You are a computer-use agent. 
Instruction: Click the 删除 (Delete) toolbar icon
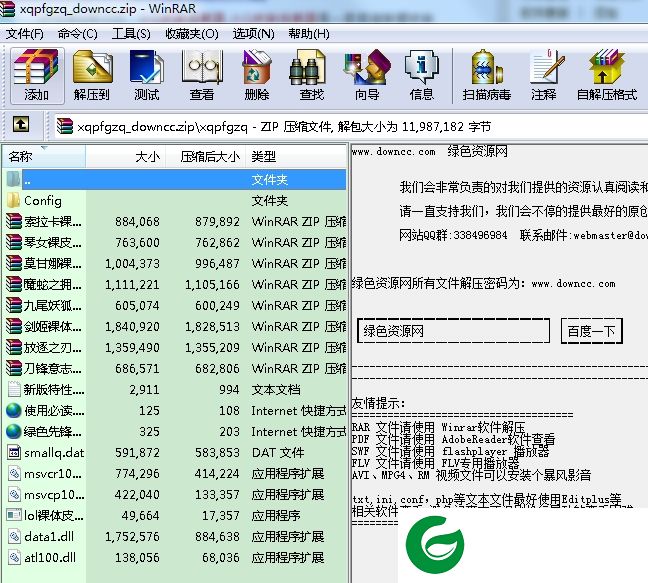point(257,76)
